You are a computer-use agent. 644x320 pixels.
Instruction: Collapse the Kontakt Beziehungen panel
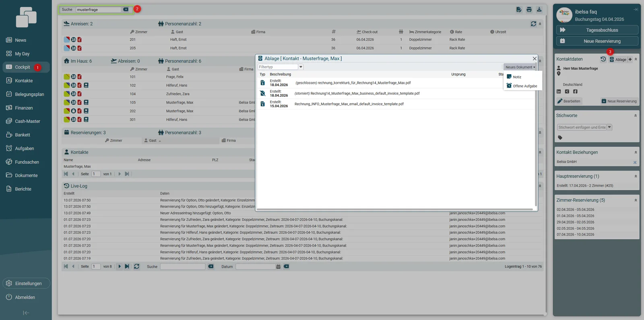pyautogui.click(x=636, y=152)
